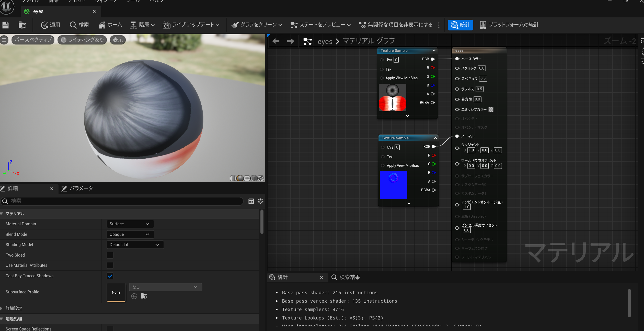Enable the Two Sided checkbox

click(110, 255)
